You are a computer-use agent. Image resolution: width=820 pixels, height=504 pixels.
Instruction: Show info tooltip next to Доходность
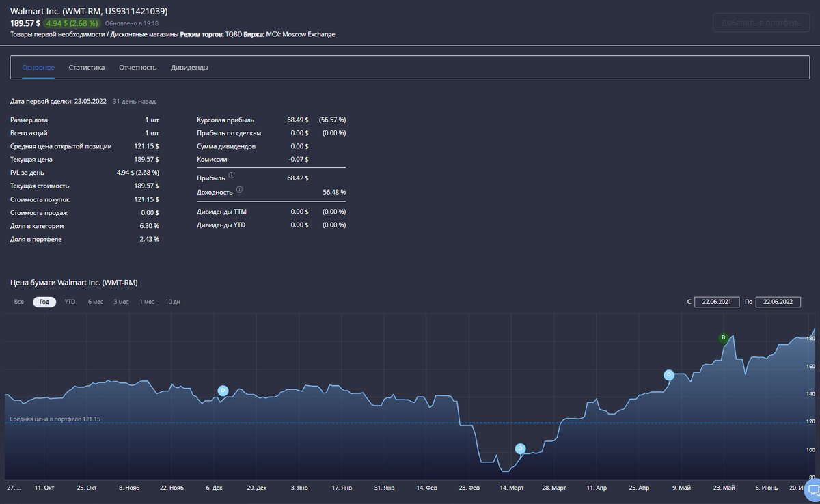[239, 190]
